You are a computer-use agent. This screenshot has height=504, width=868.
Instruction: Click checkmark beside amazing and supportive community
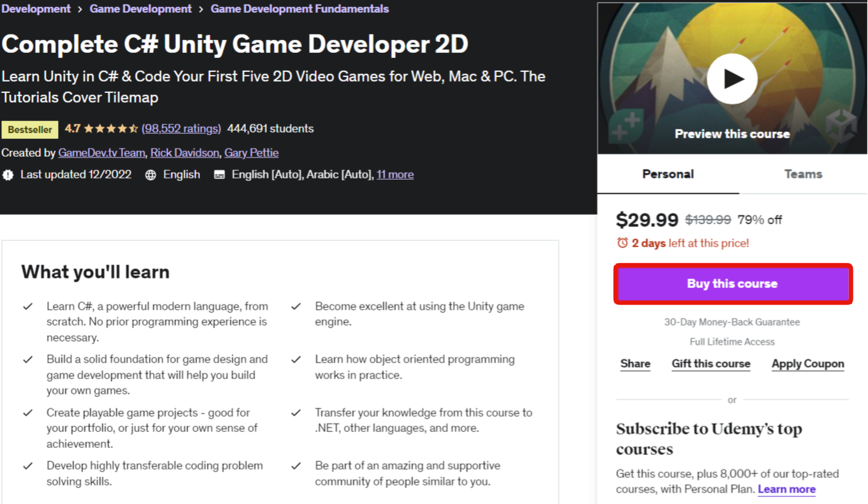[296, 466]
